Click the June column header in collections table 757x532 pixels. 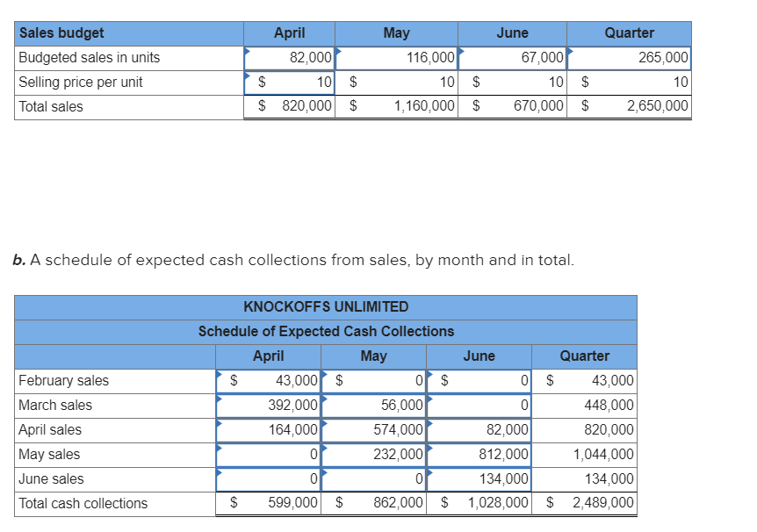pyautogui.click(x=479, y=356)
